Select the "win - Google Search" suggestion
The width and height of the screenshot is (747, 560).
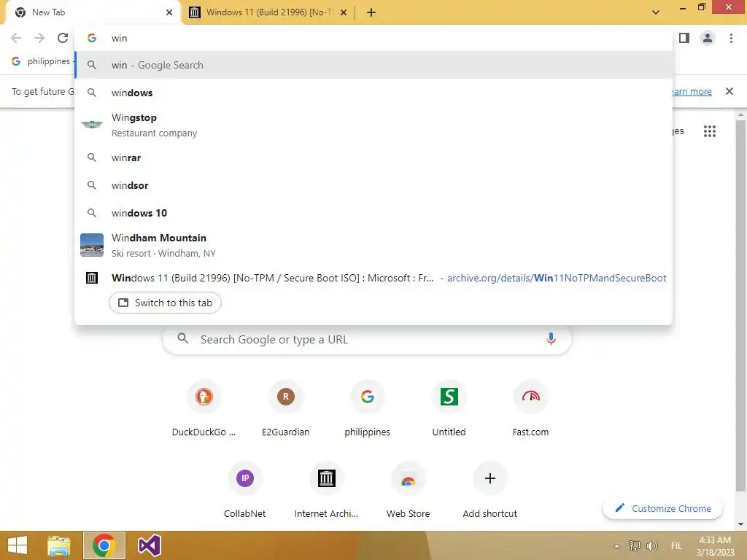373,65
